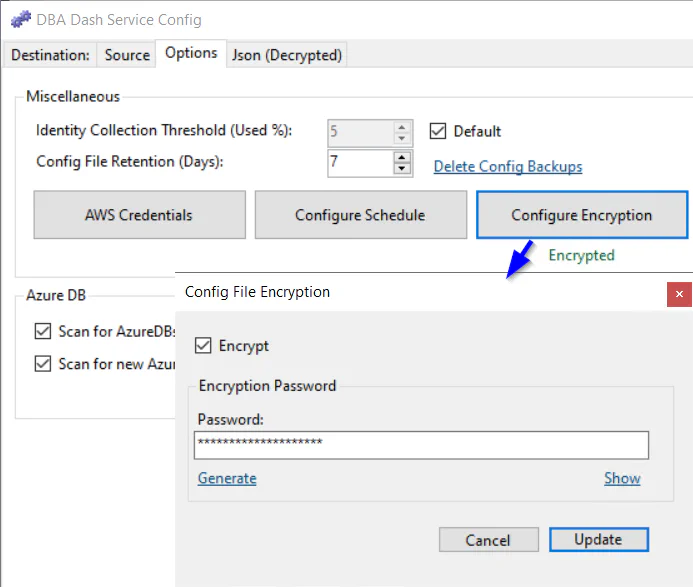Click the Config File Retention value field

tap(361, 163)
